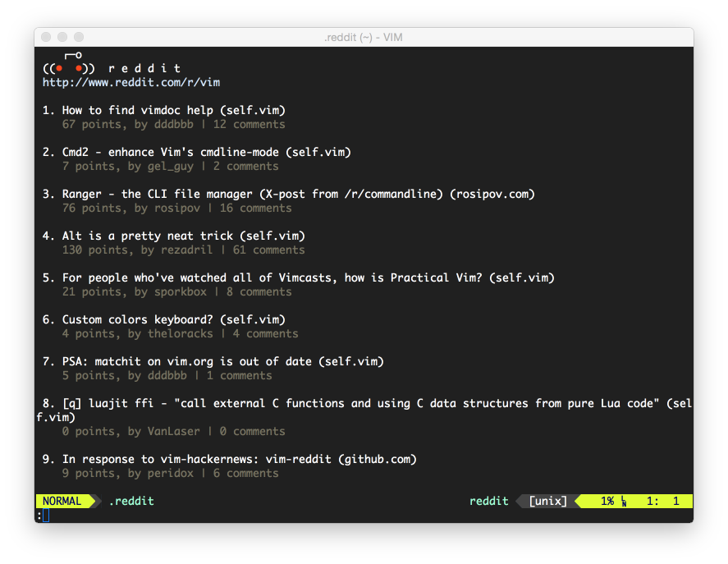The width and height of the screenshot is (728, 564).
Task: Click the Vim command-line prompt at bottom
Action: coord(364,516)
